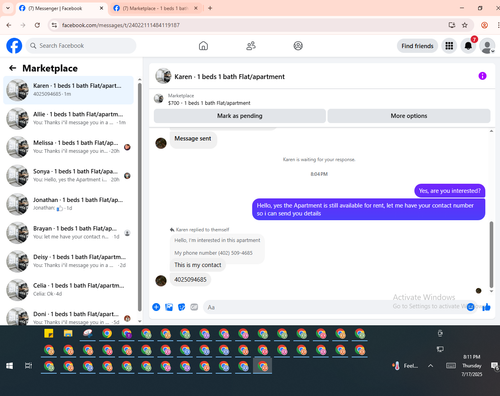Screen dimensions: 500x396
Task: Choose a GIF icon in composer
Action: pos(194,307)
